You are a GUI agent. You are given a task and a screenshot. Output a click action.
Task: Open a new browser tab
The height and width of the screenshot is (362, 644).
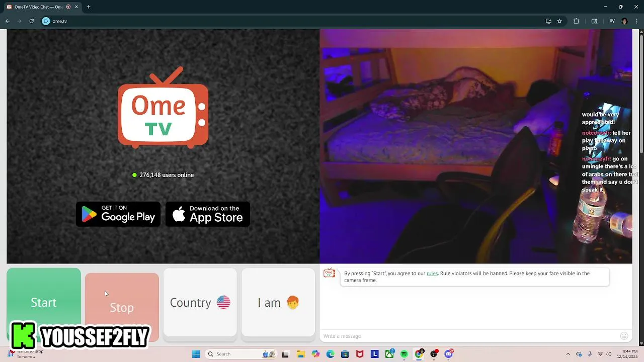coord(89,7)
